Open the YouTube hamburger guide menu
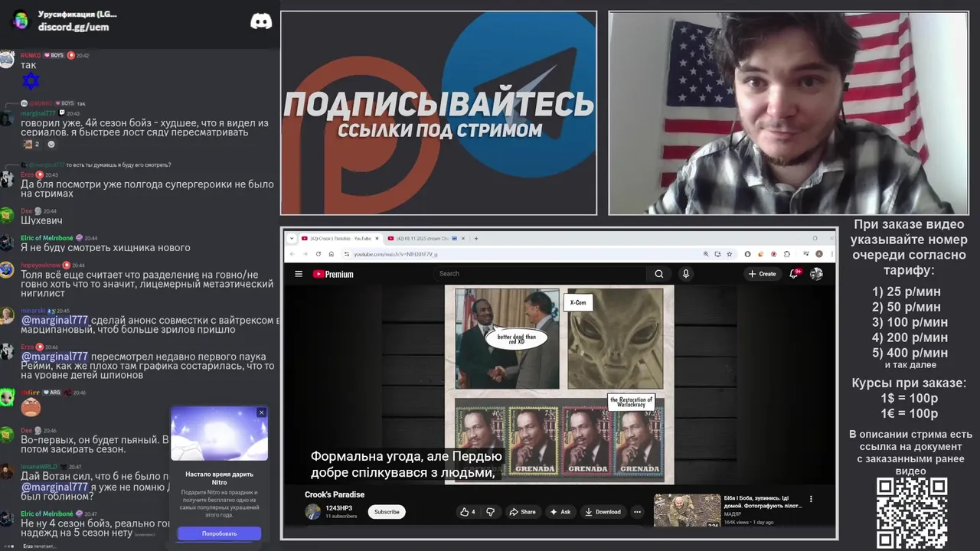This screenshot has height=551, width=980. click(x=299, y=274)
